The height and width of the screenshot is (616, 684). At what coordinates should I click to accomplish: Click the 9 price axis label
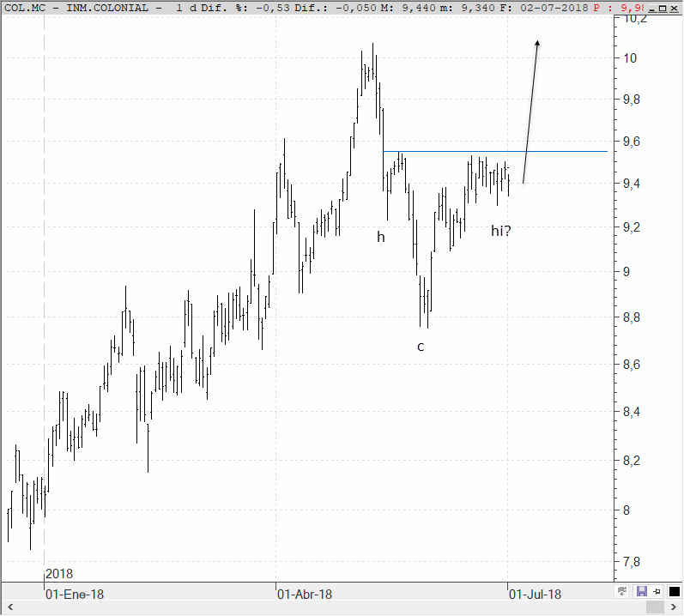[x=626, y=272]
